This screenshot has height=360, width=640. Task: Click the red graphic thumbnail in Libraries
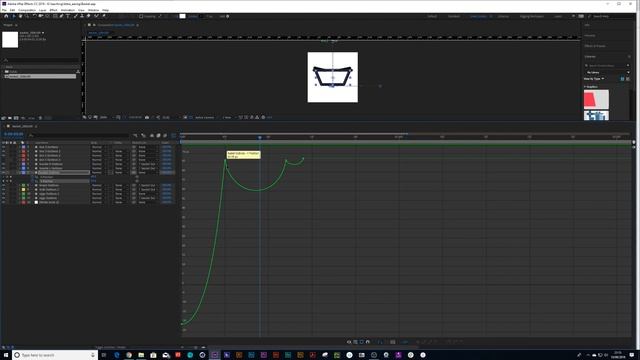[596, 99]
